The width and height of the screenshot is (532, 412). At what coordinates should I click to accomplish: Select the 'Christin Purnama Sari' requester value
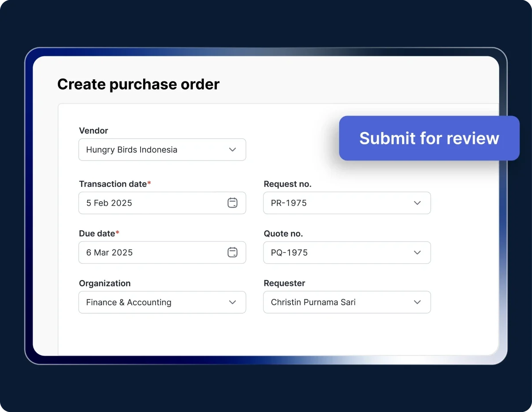[x=313, y=302]
